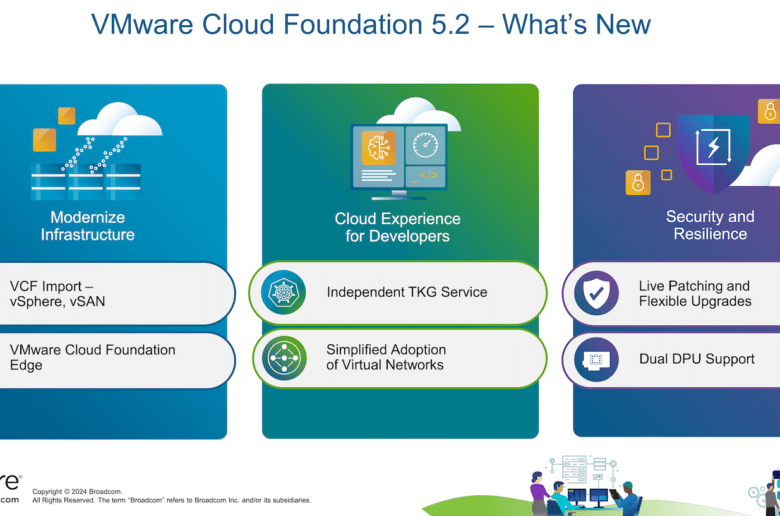
Task: Click the code brackets tile on the monitor
Action: click(x=426, y=176)
